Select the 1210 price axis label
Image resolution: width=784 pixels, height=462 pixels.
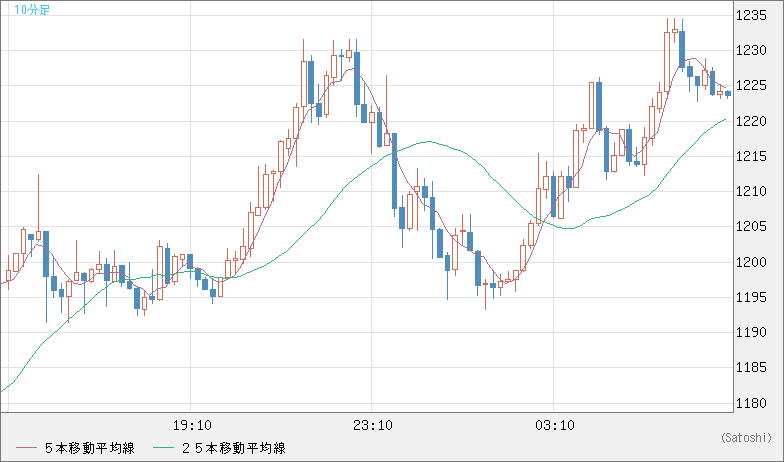(751, 192)
